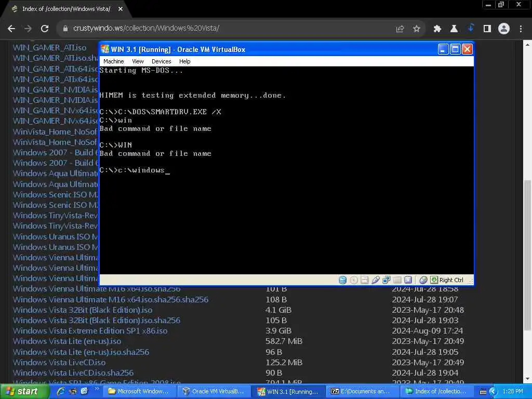Select the Index of /collection/Windows Vista/ tab
This screenshot has height=399, width=532.
[66, 9]
